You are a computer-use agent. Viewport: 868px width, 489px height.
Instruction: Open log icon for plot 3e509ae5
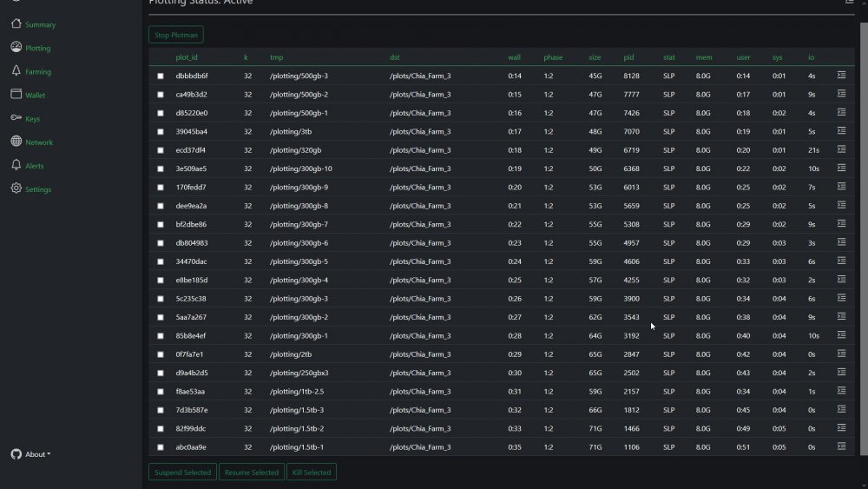pos(841,168)
